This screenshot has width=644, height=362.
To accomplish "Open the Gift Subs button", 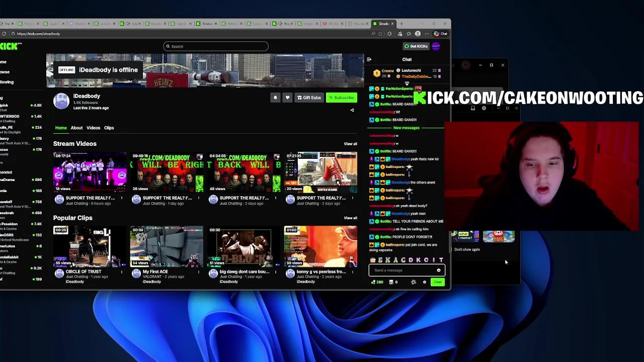I will 309,98.
